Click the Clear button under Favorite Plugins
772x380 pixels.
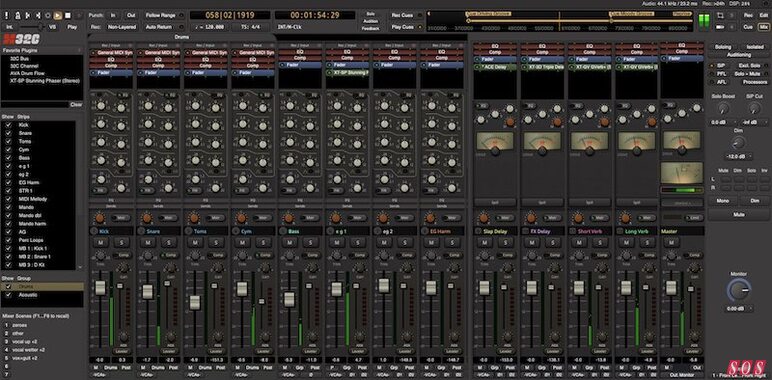click(x=76, y=104)
